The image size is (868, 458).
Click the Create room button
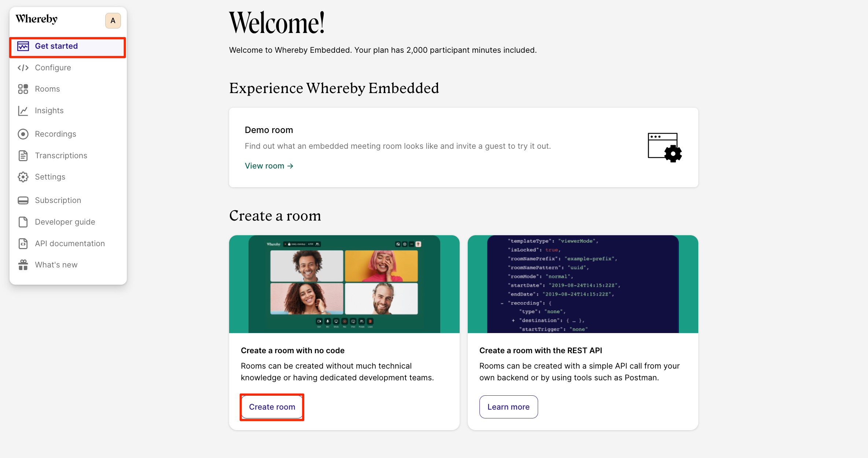click(272, 407)
